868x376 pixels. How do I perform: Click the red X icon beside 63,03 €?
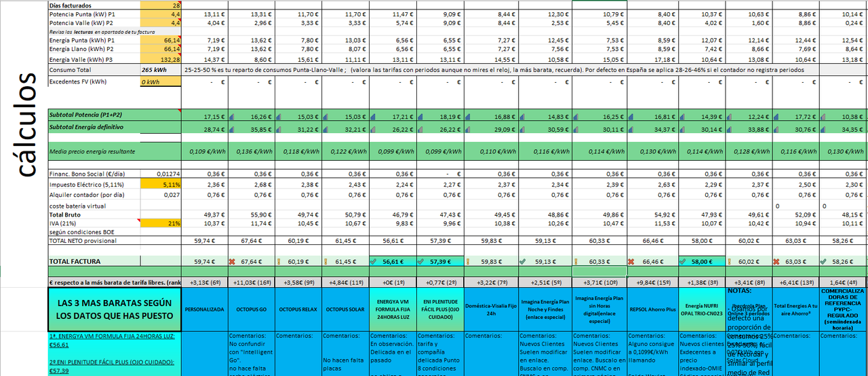776,261
